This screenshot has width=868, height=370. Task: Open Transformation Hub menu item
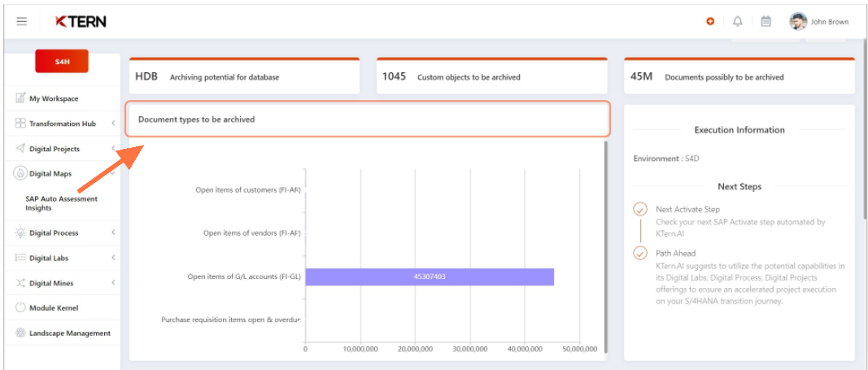(x=63, y=124)
